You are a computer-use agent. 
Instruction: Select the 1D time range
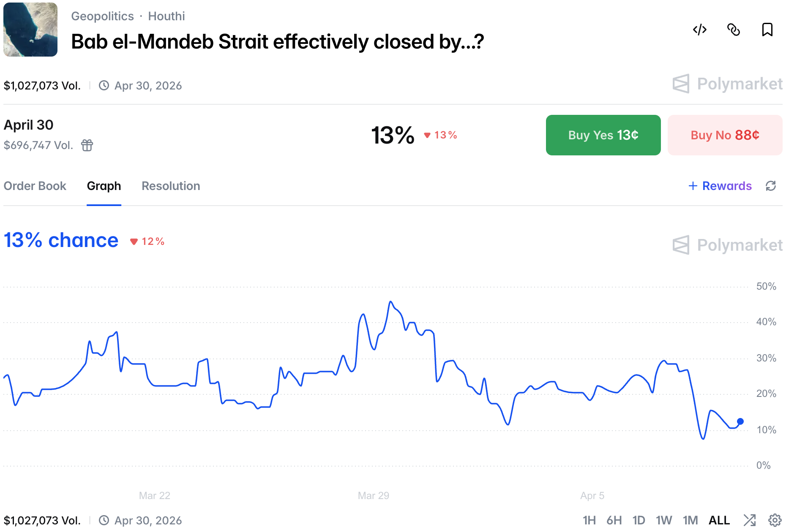pos(639,520)
